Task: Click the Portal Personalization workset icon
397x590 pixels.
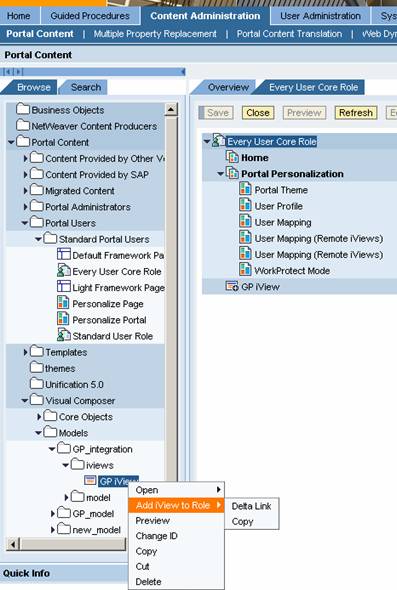Action: click(x=232, y=173)
